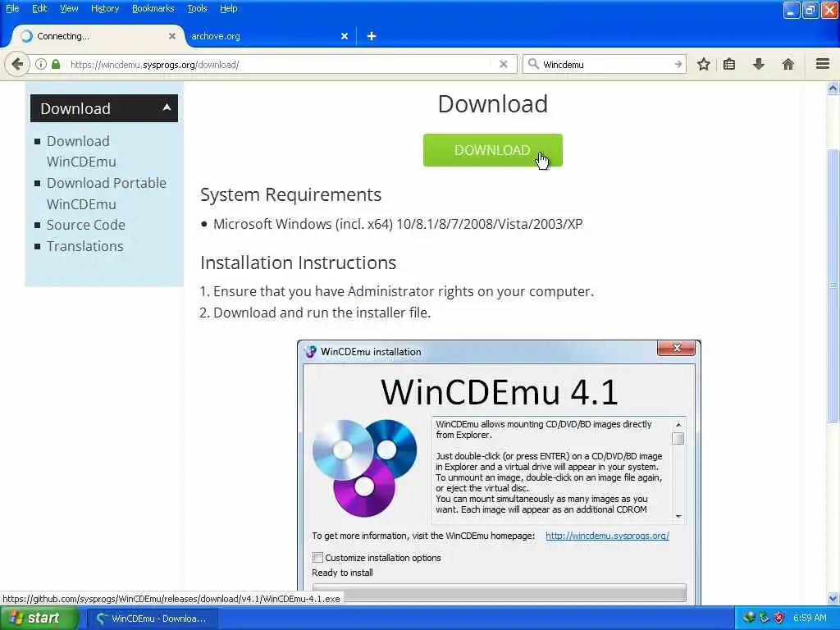840x630 pixels.
Task: Click the System Requirements heading
Action: click(x=291, y=194)
